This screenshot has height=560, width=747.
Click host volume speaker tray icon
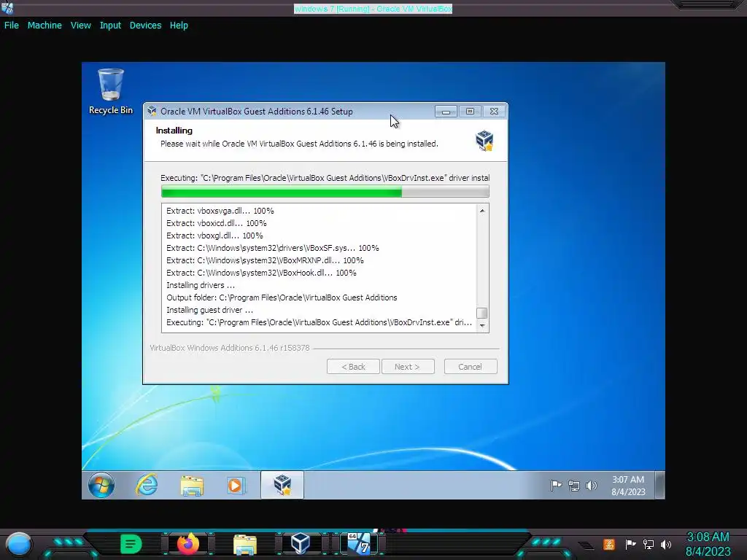click(666, 544)
